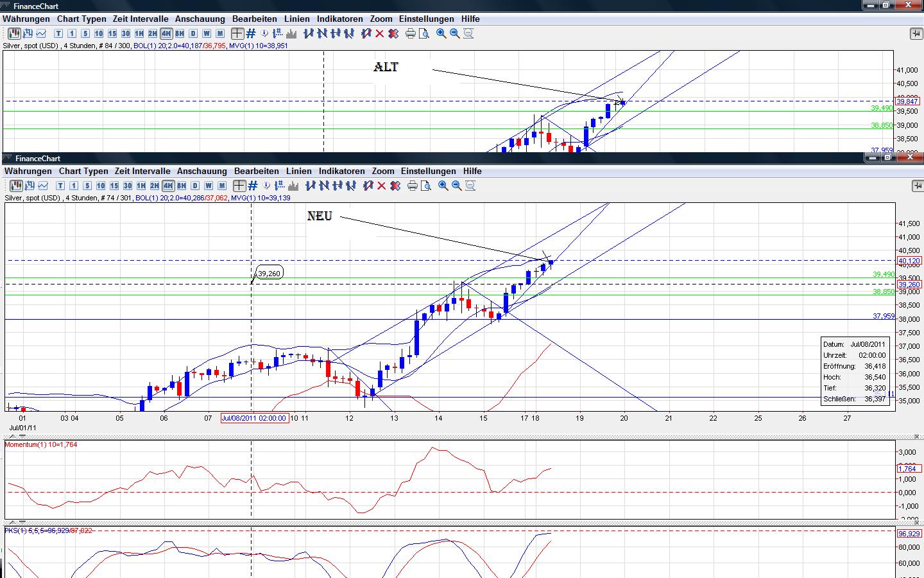This screenshot has height=578, width=924.
Task: Open Chart Typen menu in NEU chart window
Action: (x=83, y=171)
